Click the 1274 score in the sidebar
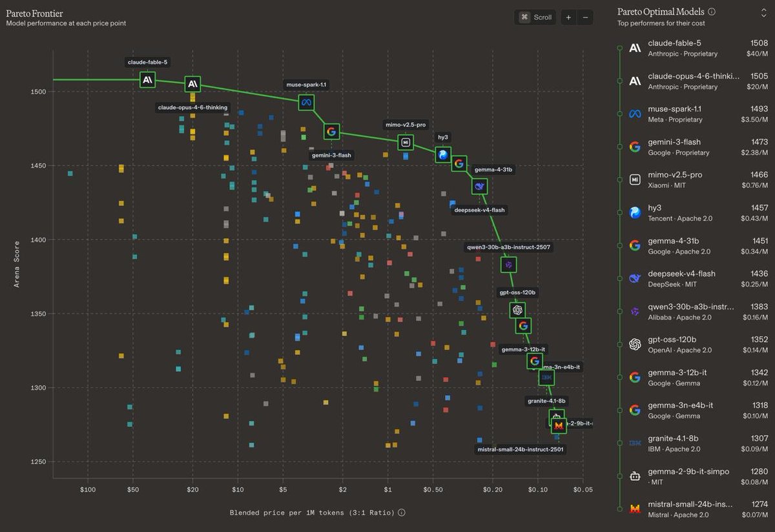The image size is (775, 532). coord(759,504)
